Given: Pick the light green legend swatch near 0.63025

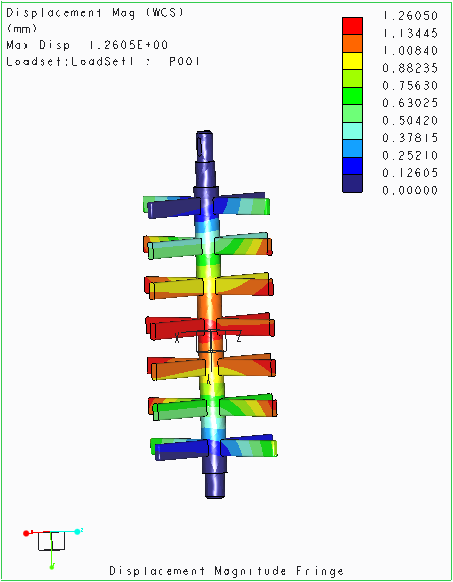Looking at the screenshot, I should click(352, 113).
